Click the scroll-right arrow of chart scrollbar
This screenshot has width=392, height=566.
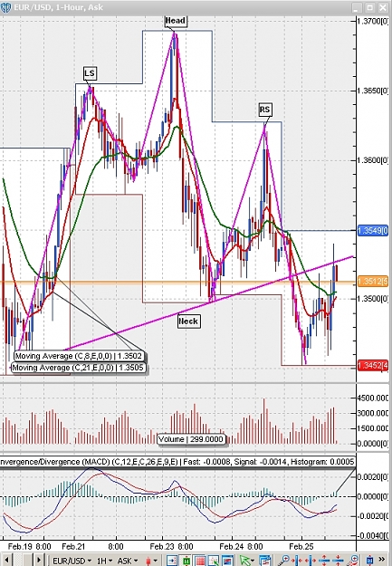tap(39, 560)
